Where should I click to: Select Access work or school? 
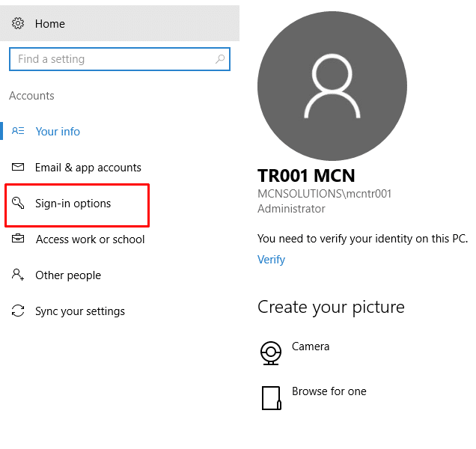(90, 239)
